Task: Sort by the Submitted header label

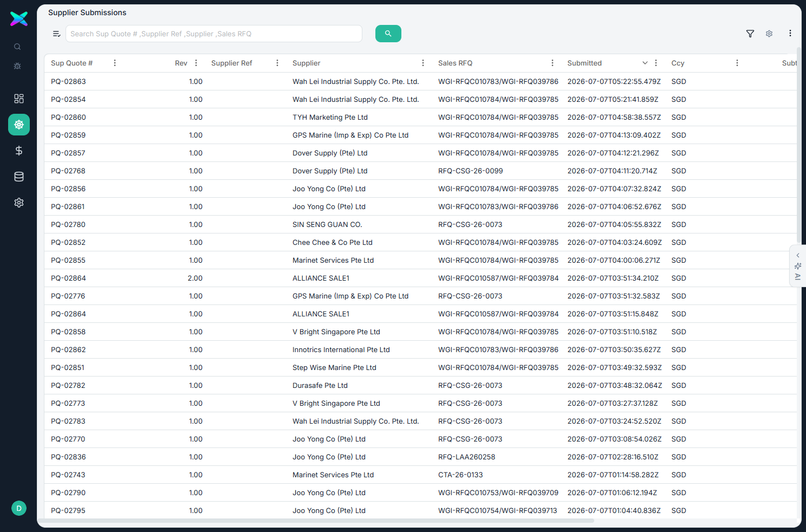Action: click(584, 63)
